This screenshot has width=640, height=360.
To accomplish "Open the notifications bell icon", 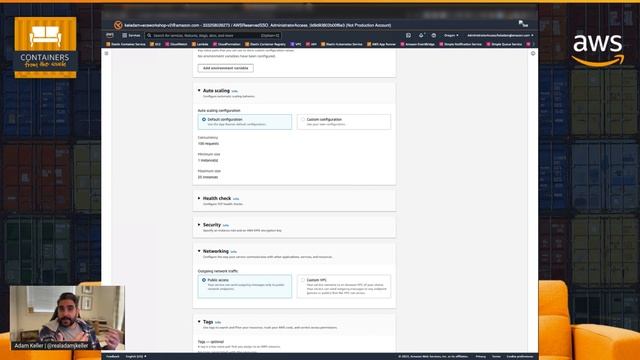I will [x=421, y=36].
